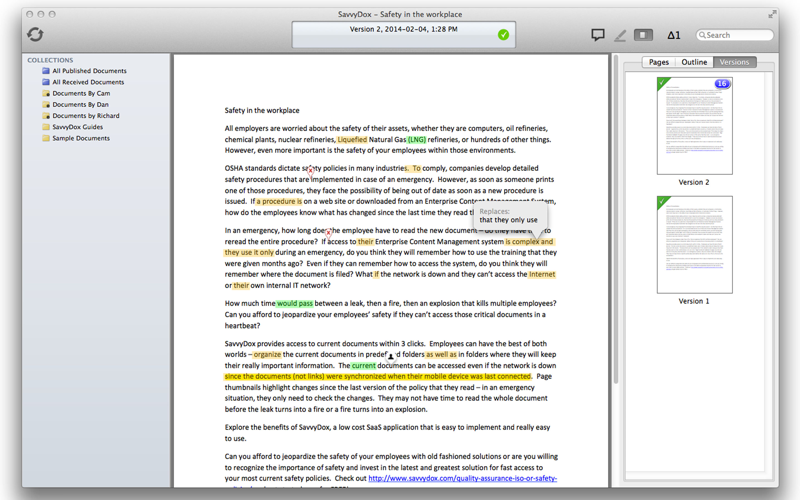Click the highlighted 'a procedure is'
The image size is (800, 500).
(279, 201)
